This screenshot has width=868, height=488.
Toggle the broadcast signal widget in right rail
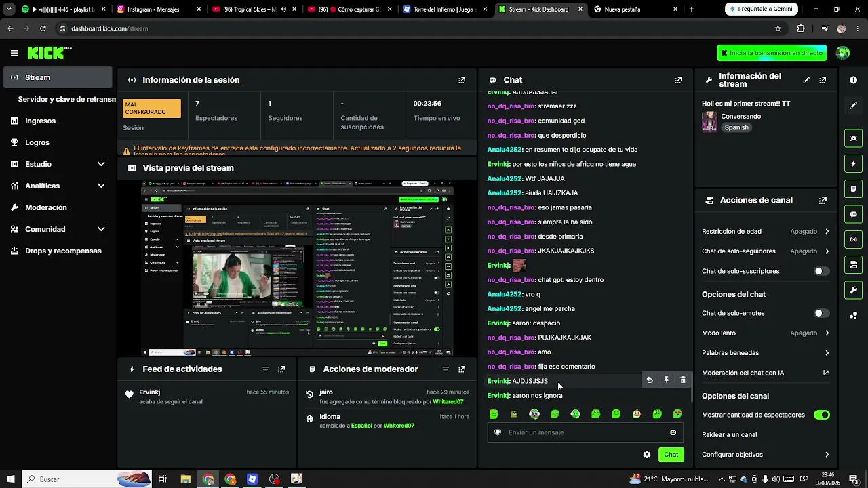853,239
